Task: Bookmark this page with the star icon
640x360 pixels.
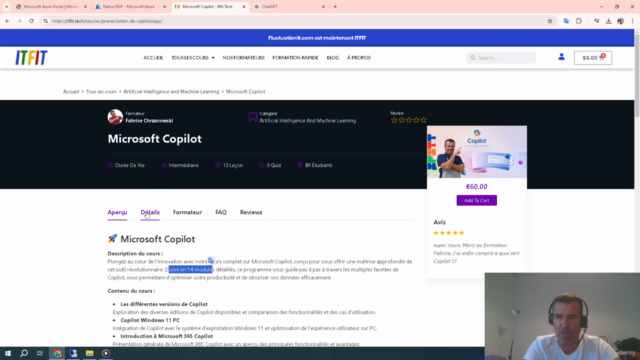Action: (550, 21)
